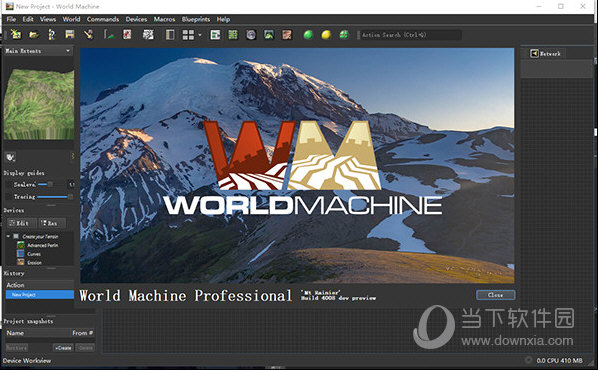Click the wand tool icon after Save
The height and width of the screenshot is (370, 598).
88,35
